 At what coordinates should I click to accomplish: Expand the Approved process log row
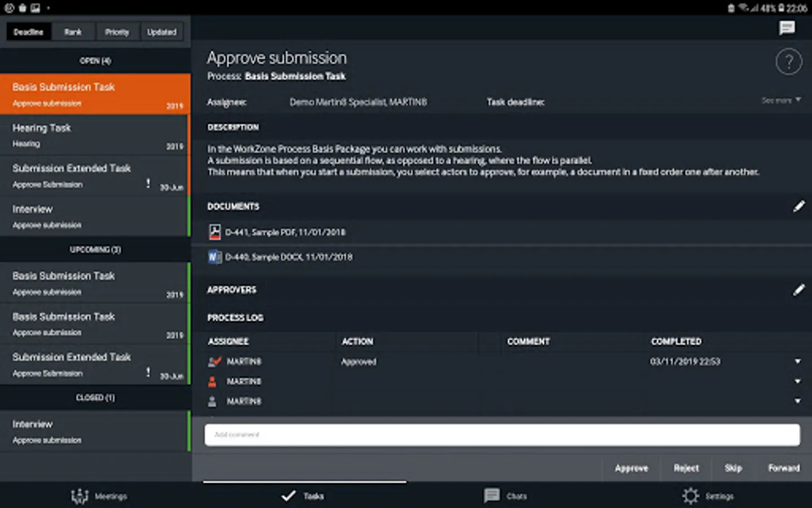797,361
